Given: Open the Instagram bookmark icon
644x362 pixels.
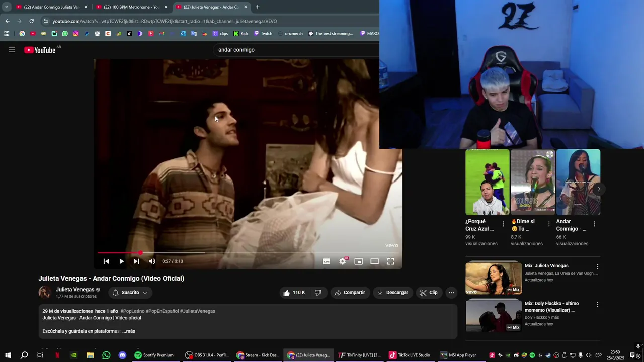Looking at the screenshot, I should coord(75,34).
